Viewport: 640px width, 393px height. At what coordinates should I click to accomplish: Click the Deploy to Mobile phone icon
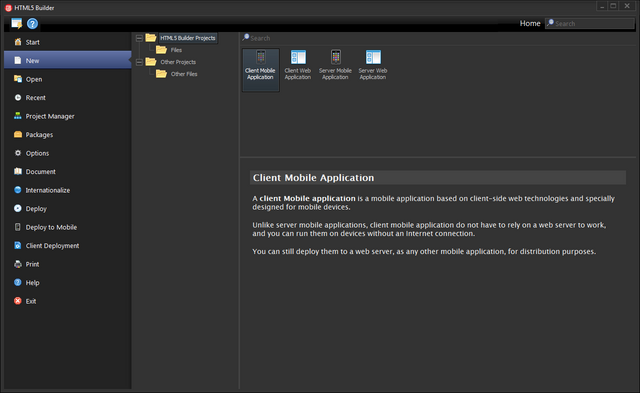coord(18,227)
